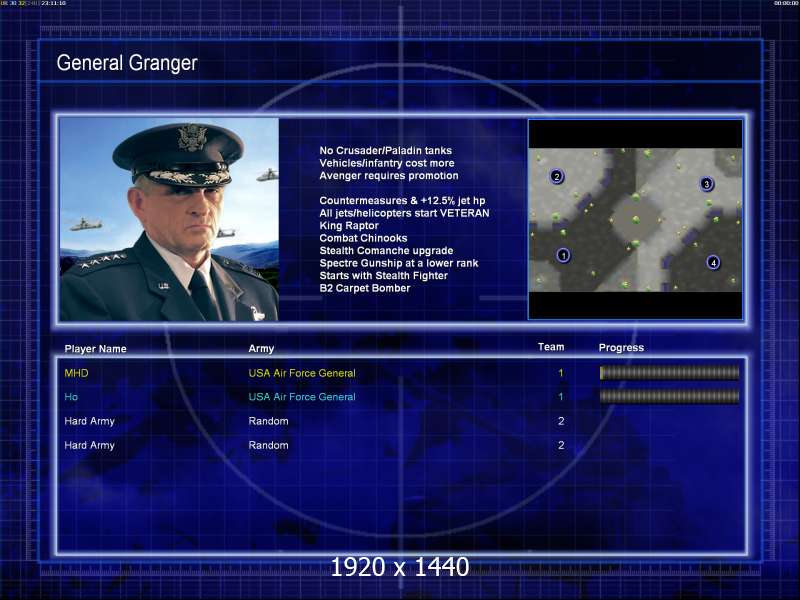The width and height of the screenshot is (800, 600).
Task: Click Ho's loading progress bar
Action: [669, 396]
